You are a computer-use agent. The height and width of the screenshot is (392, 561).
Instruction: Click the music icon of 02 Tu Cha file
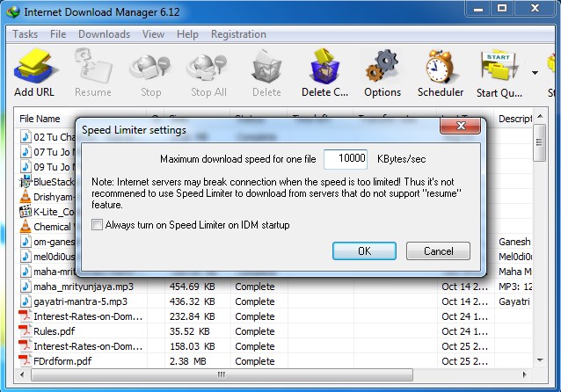click(25, 136)
